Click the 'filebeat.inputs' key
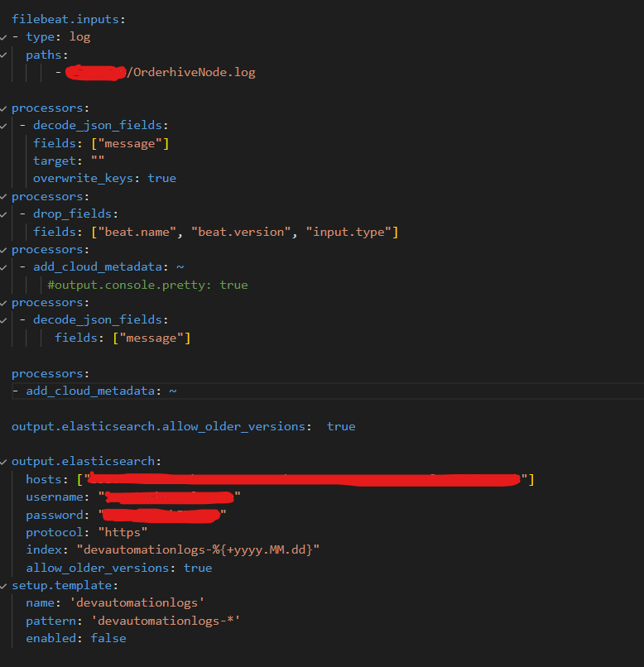 point(65,19)
